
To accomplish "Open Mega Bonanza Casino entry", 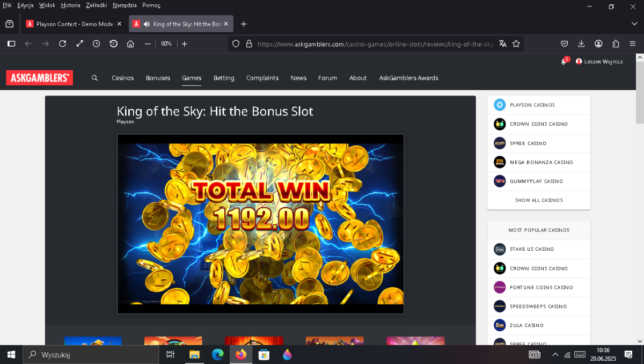I will [538, 162].
